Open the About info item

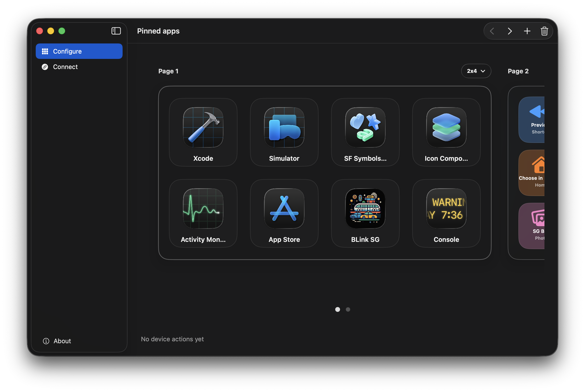point(57,341)
